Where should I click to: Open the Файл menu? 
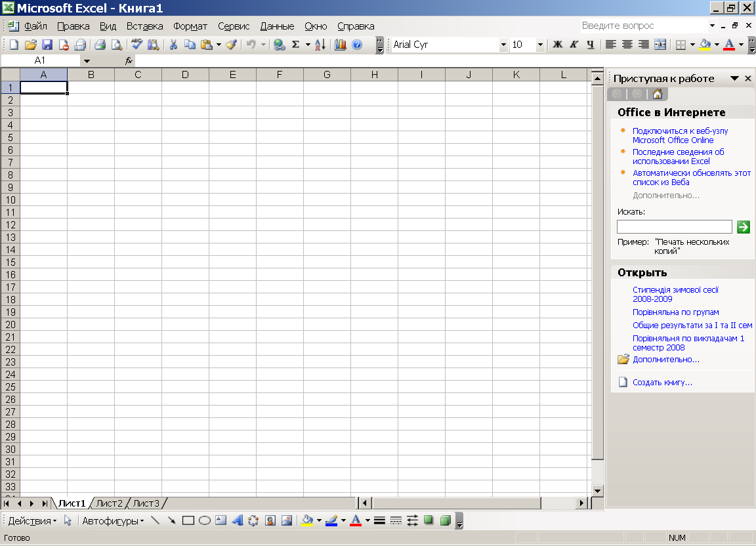click(x=35, y=26)
